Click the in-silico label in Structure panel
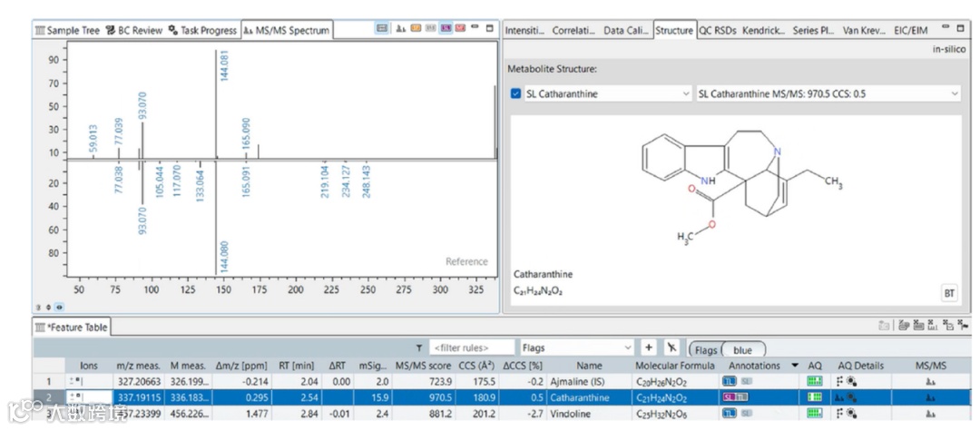 tap(949, 49)
